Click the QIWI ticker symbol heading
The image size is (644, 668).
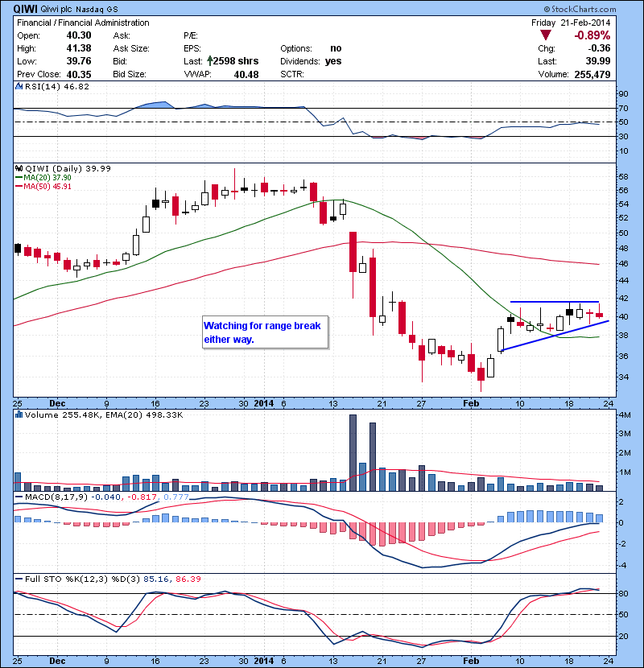click(x=26, y=9)
